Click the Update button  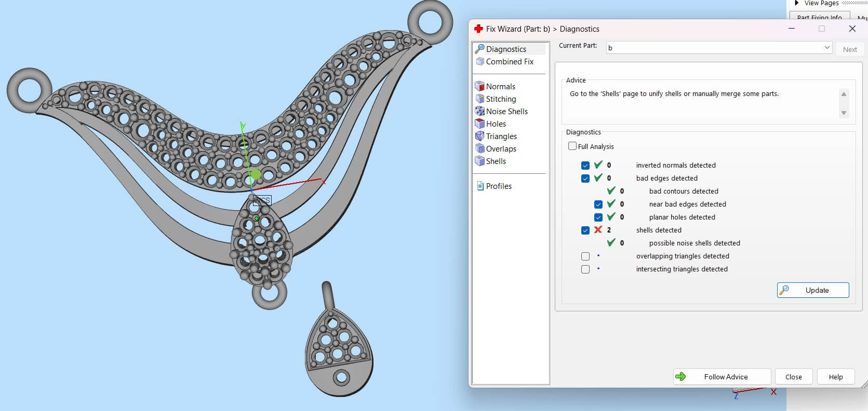tap(813, 290)
